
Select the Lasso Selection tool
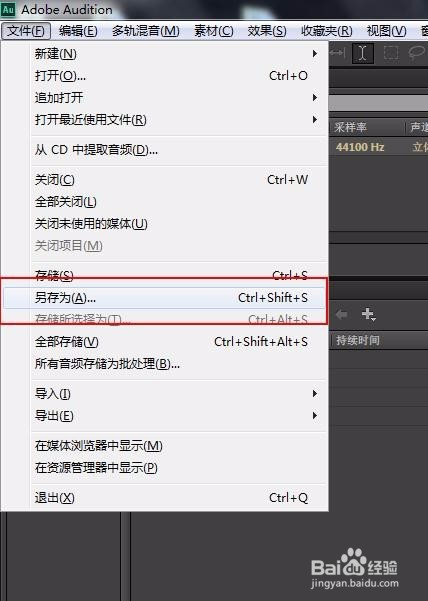(417, 53)
